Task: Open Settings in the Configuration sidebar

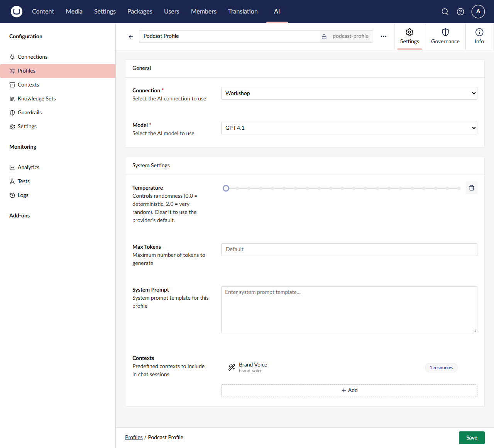Action: (x=58, y=127)
